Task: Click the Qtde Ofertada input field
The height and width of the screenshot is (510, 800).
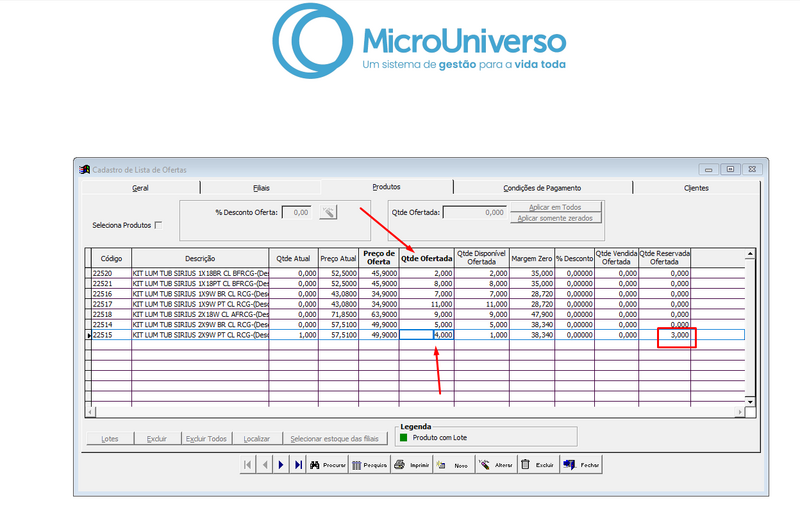Action: tap(475, 212)
